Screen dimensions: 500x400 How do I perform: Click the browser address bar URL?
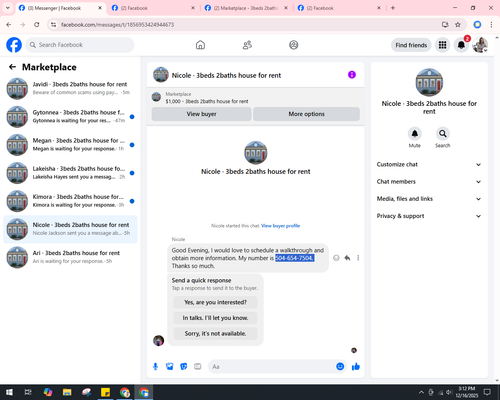click(x=117, y=25)
